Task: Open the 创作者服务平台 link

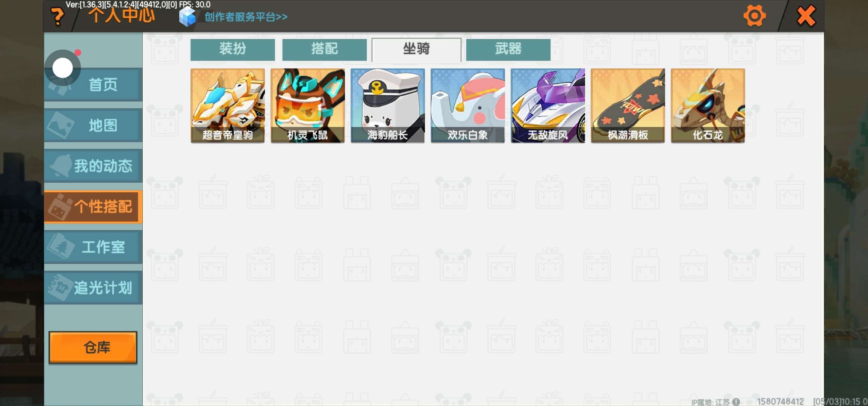Action: tap(246, 17)
